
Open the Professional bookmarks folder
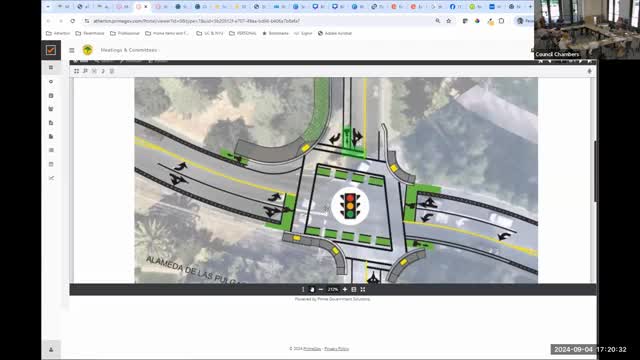pos(125,33)
